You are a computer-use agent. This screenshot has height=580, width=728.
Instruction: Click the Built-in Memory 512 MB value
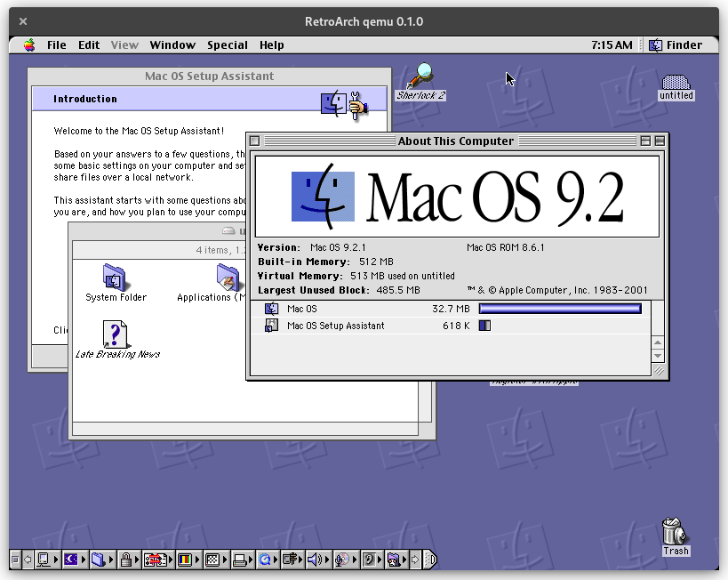pos(376,262)
